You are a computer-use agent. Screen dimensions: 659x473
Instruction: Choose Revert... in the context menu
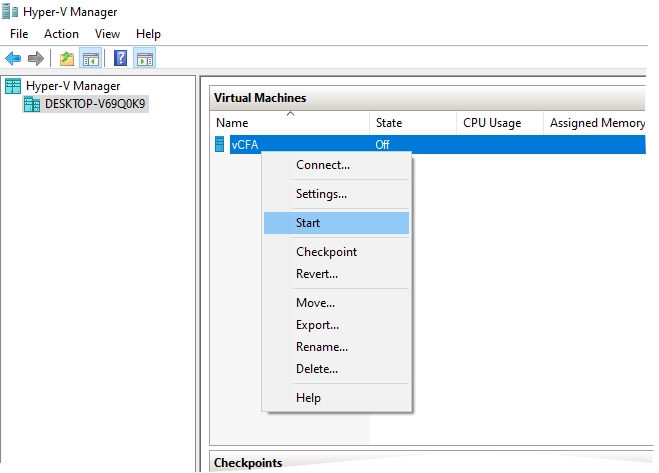pyautogui.click(x=336, y=274)
